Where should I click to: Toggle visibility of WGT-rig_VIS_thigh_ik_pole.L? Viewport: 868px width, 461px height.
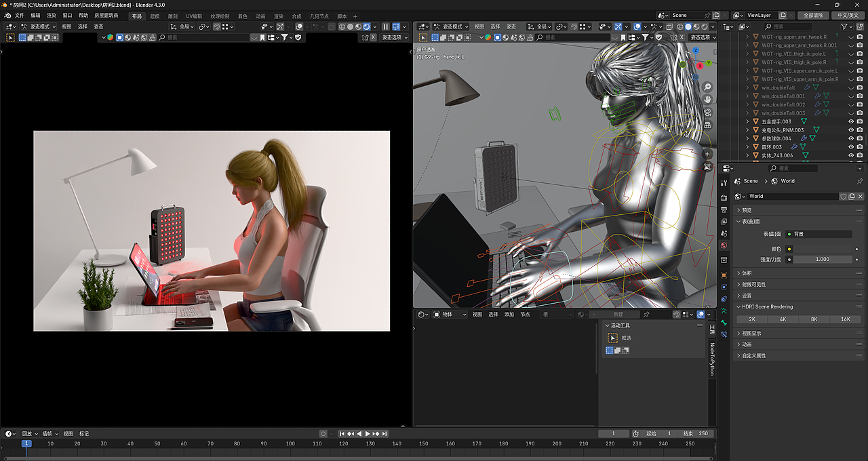point(851,54)
